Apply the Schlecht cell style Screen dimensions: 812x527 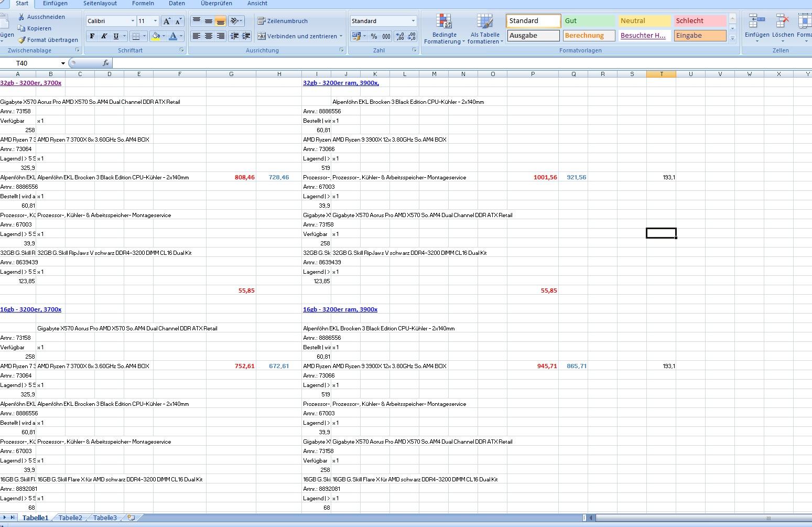point(700,21)
